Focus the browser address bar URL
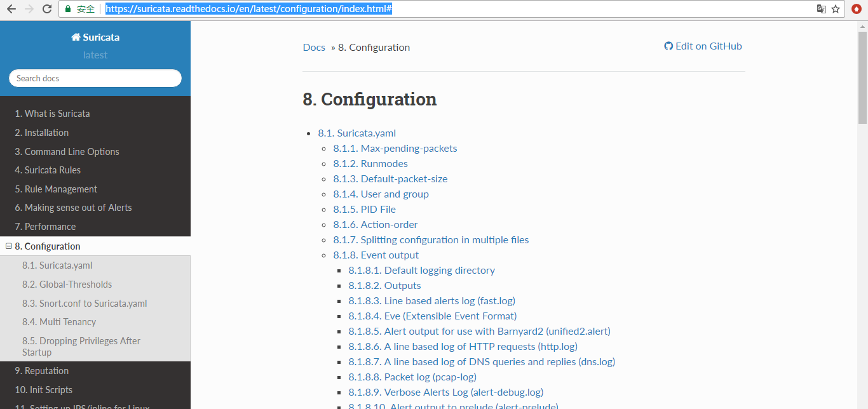 pos(248,9)
